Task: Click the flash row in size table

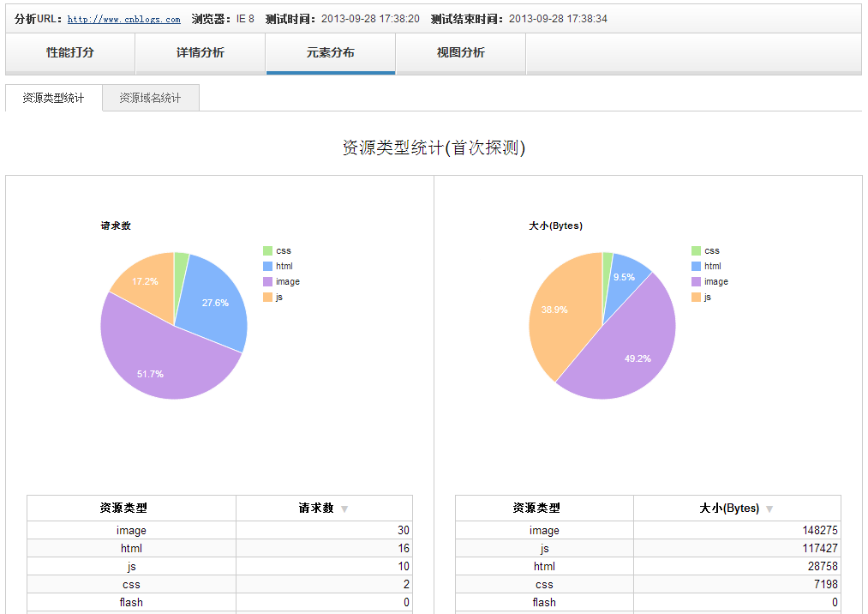Action: point(649,602)
